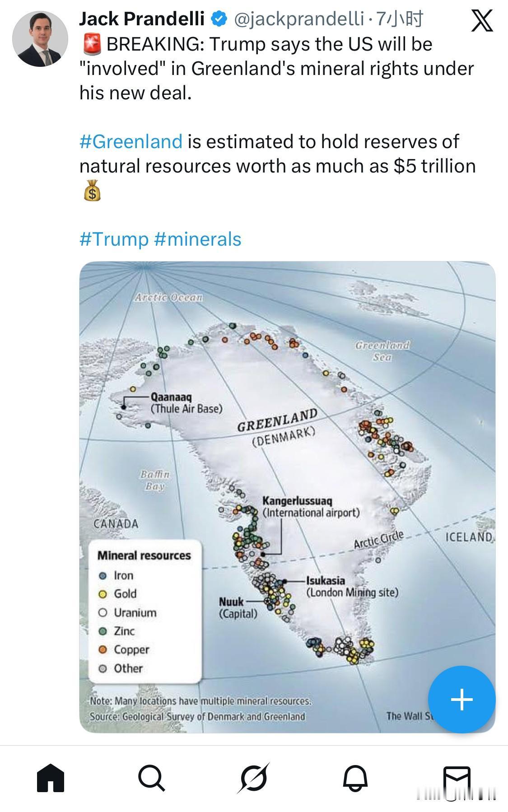Click the tweet's 7小时 timestamp

(x=400, y=19)
